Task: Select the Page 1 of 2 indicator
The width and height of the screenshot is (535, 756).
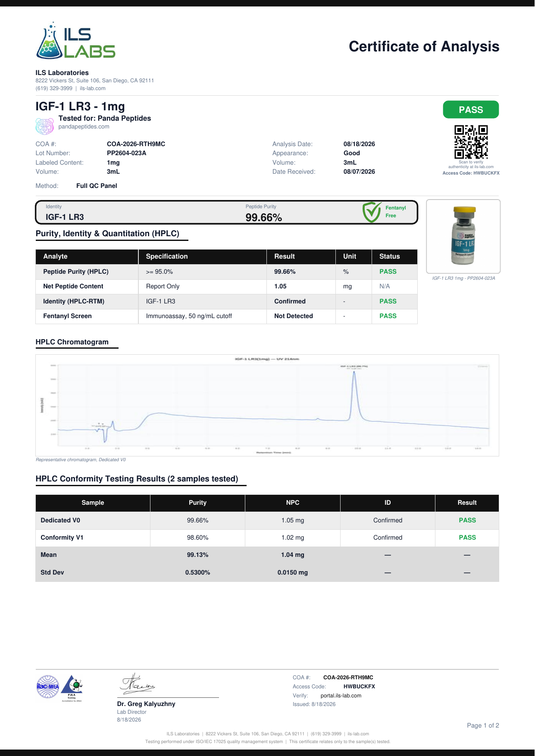Action: coord(483,725)
